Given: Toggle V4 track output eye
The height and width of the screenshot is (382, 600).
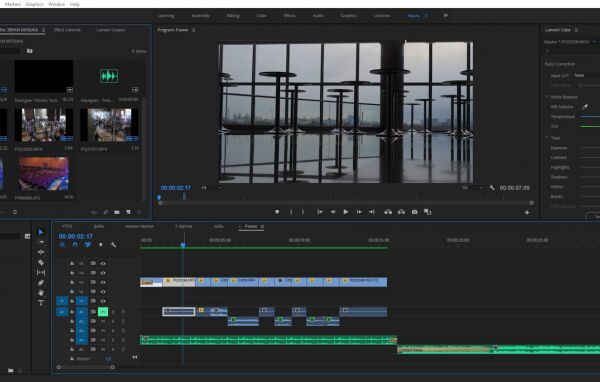Looking at the screenshot, I should pyautogui.click(x=103, y=273).
